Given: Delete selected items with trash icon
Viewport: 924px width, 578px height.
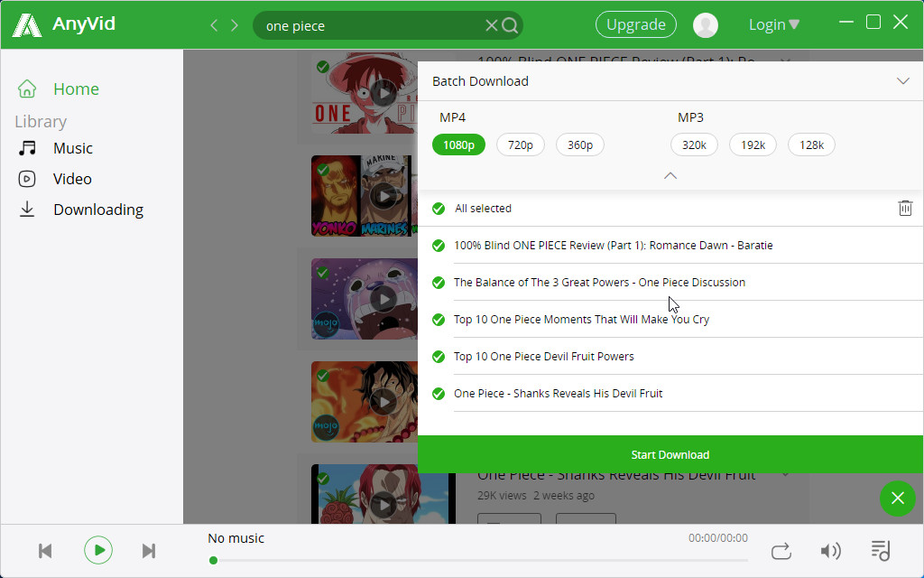Looking at the screenshot, I should click(x=905, y=209).
